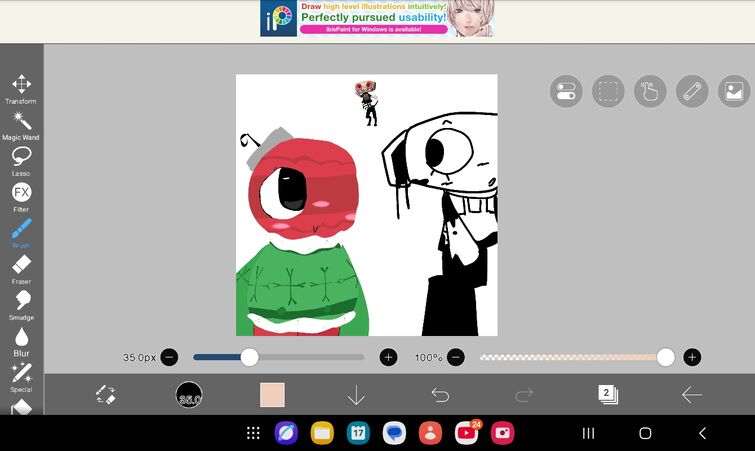
Task: Select the Lasso tool
Action: [x=21, y=162]
